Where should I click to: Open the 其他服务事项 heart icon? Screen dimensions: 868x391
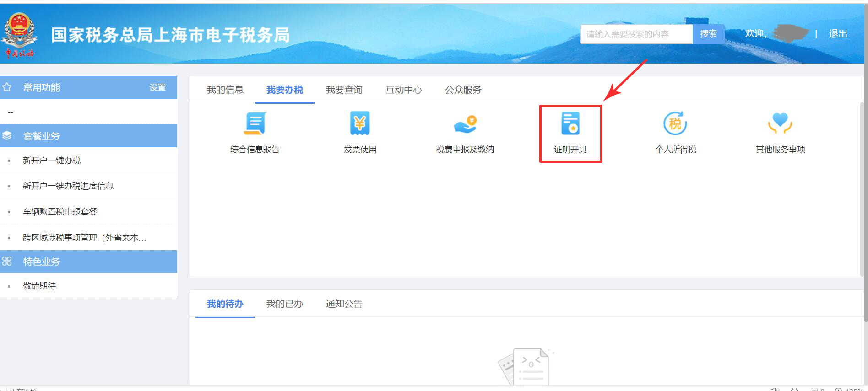(x=781, y=123)
